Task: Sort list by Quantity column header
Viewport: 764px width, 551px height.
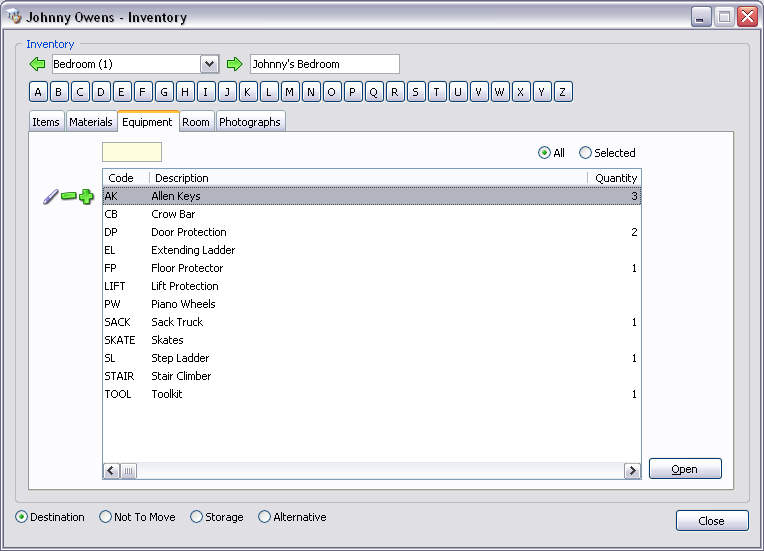Action: click(614, 178)
